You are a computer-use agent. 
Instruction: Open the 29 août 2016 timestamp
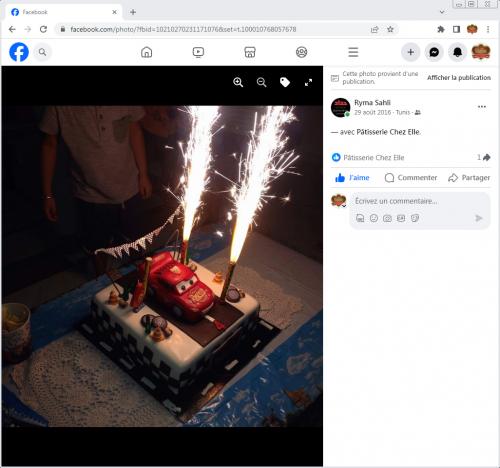pos(372,113)
